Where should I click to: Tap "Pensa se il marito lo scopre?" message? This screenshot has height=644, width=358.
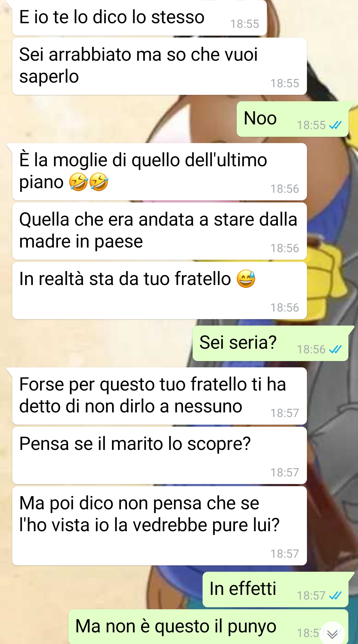[159, 456]
